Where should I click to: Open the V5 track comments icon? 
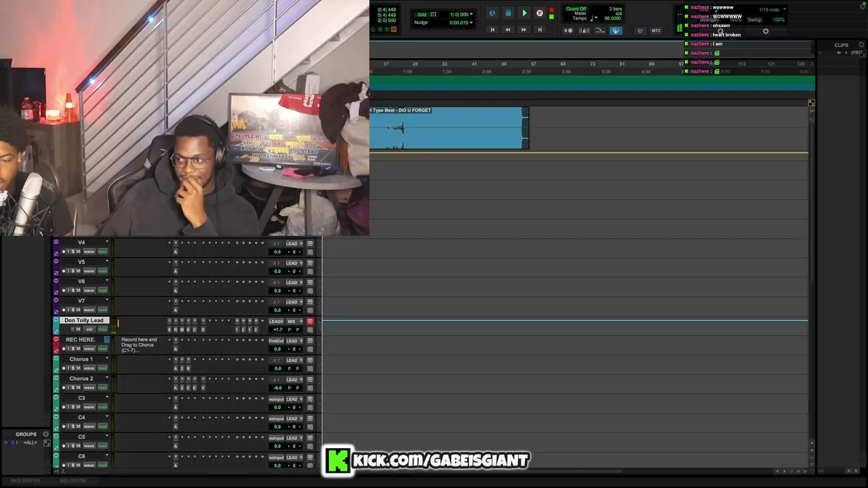click(x=310, y=271)
